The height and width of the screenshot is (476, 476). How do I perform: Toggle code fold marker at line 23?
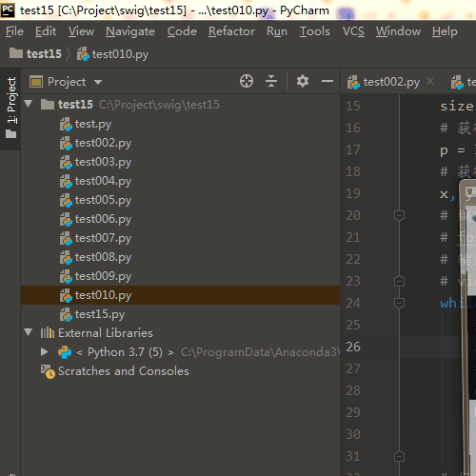click(x=399, y=281)
